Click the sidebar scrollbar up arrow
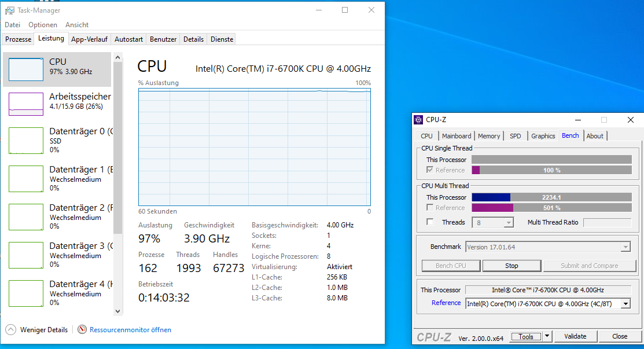The height and width of the screenshot is (349, 644). [x=118, y=57]
